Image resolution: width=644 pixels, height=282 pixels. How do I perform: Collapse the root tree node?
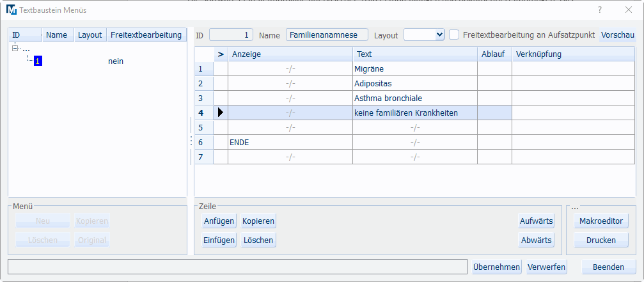pos(15,49)
